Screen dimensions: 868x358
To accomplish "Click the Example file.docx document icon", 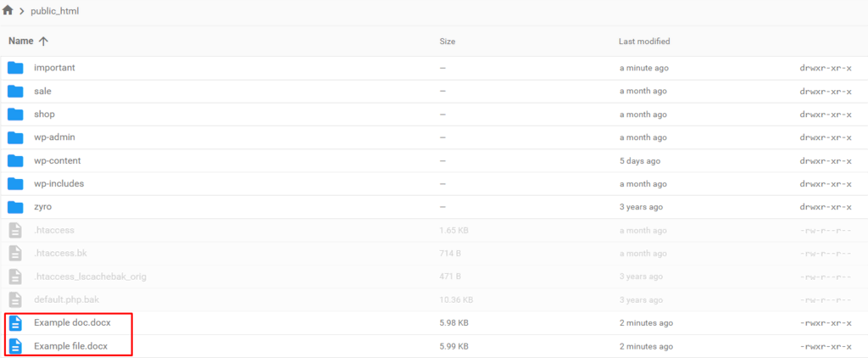I will (15, 346).
